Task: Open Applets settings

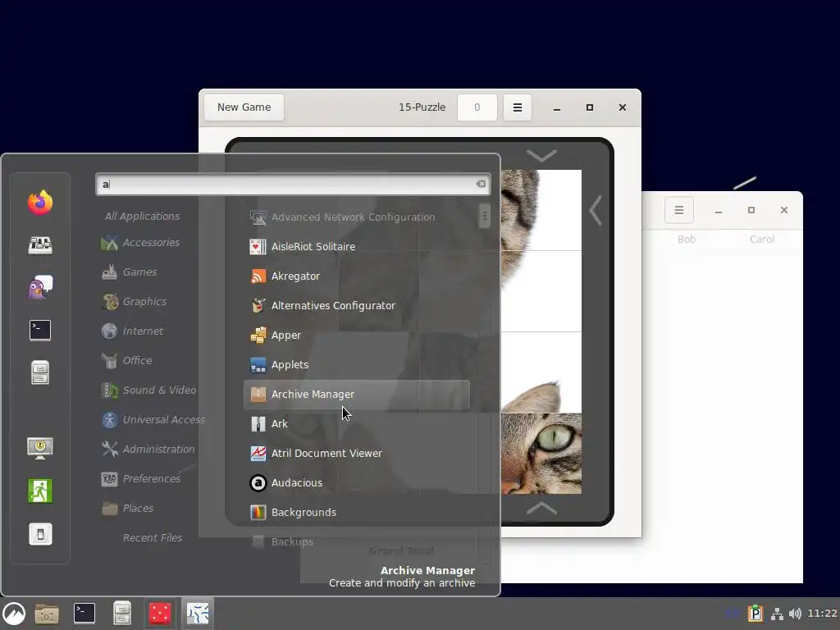Action: point(357,364)
